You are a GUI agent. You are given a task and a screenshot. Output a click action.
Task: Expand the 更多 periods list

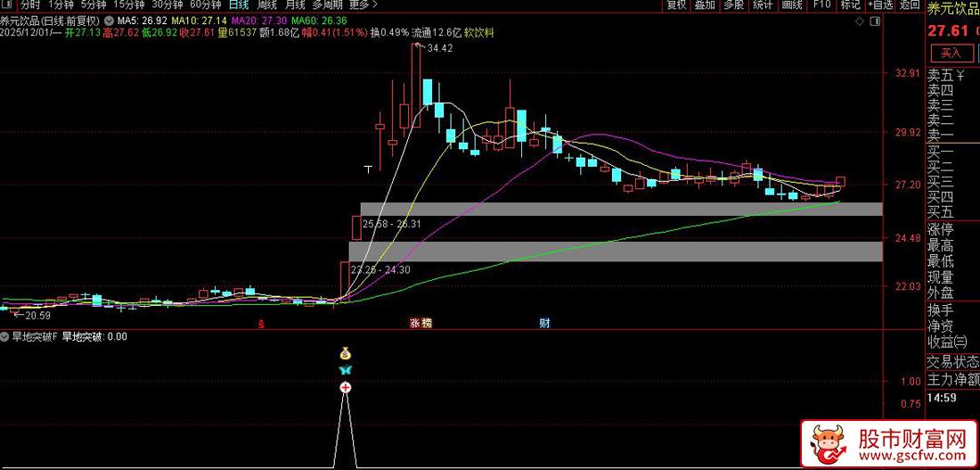(x=363, y=5)
